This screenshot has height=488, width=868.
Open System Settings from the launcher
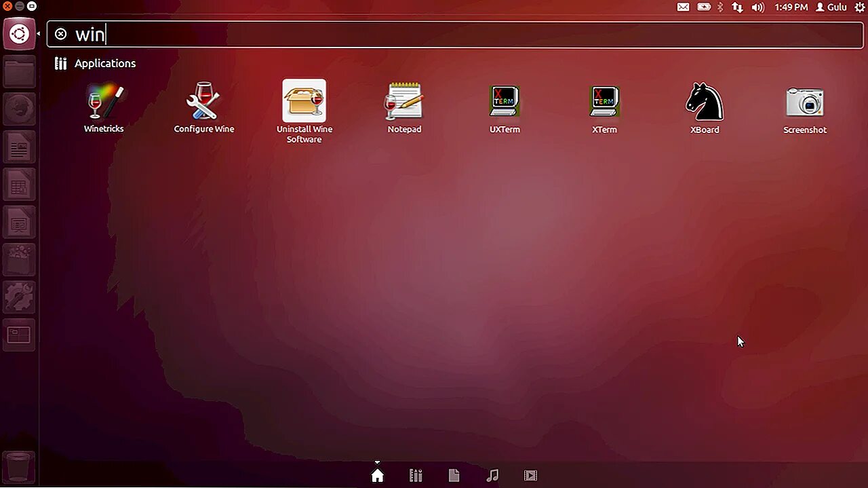point(19,297)
